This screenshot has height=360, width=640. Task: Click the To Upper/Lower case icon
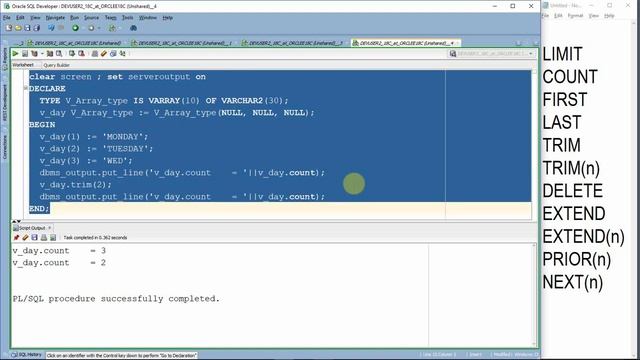pyautogui.click(x=122, y=53)
